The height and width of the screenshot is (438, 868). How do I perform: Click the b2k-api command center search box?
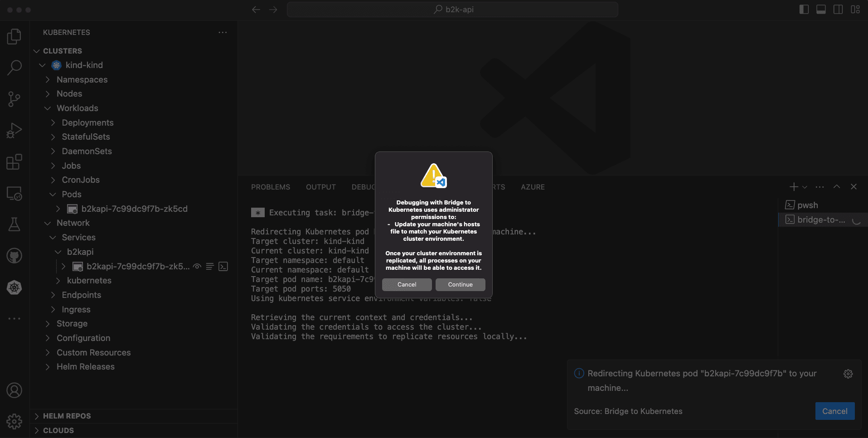(x=452, y=10)
